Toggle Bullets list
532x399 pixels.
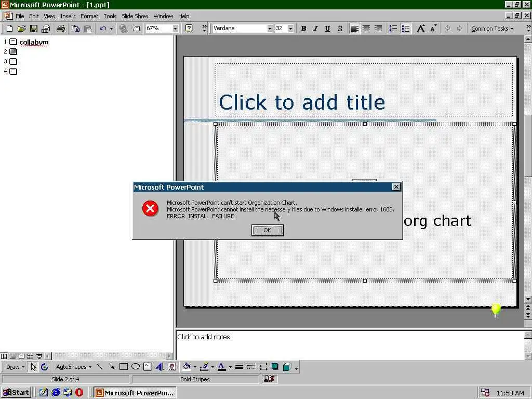pos(405,29)
